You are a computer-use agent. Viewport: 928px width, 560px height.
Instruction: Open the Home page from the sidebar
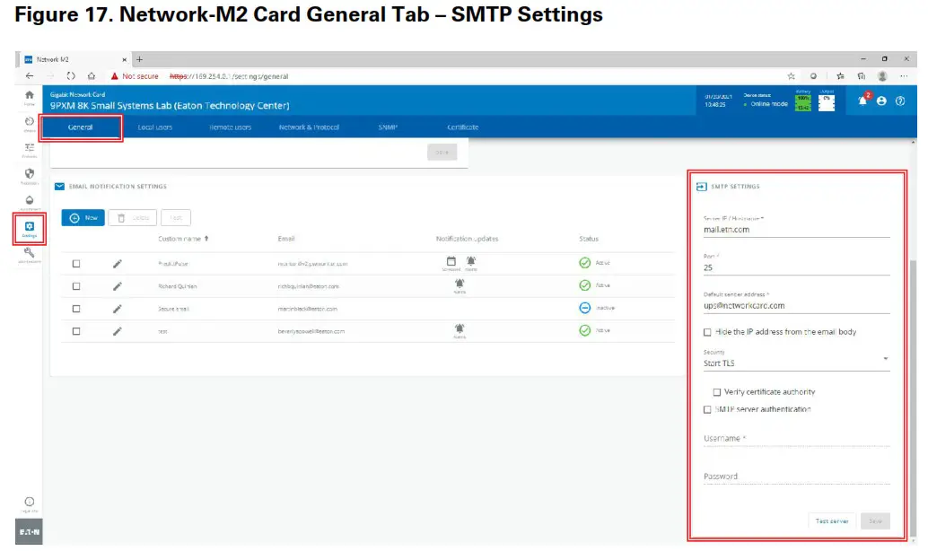point(30,95)
